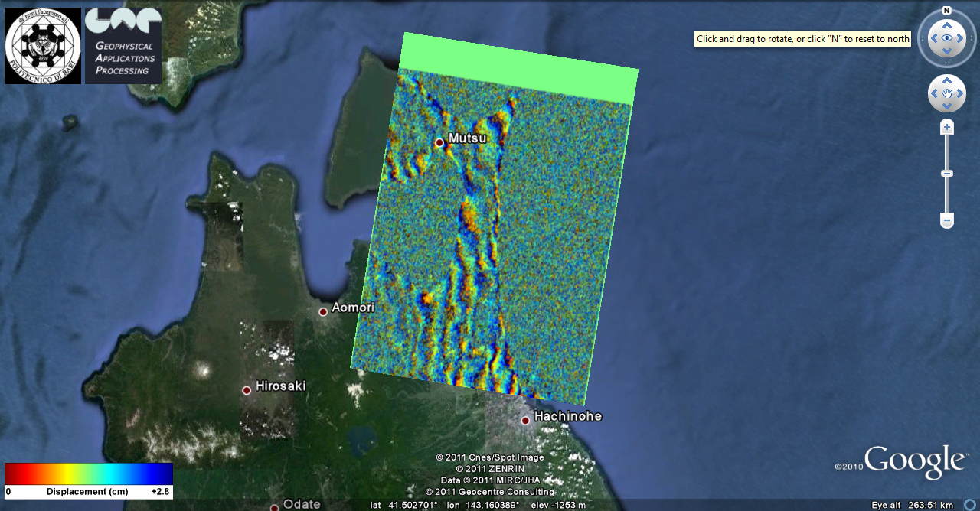Click the Hirosaki placemark
This screenshot has width=980, height=511.
(247, 390)
